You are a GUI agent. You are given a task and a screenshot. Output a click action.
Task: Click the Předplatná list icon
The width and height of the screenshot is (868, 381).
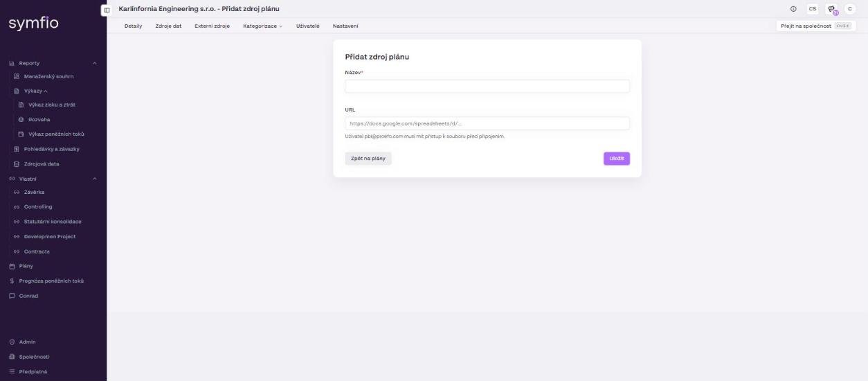click(12, 371)
